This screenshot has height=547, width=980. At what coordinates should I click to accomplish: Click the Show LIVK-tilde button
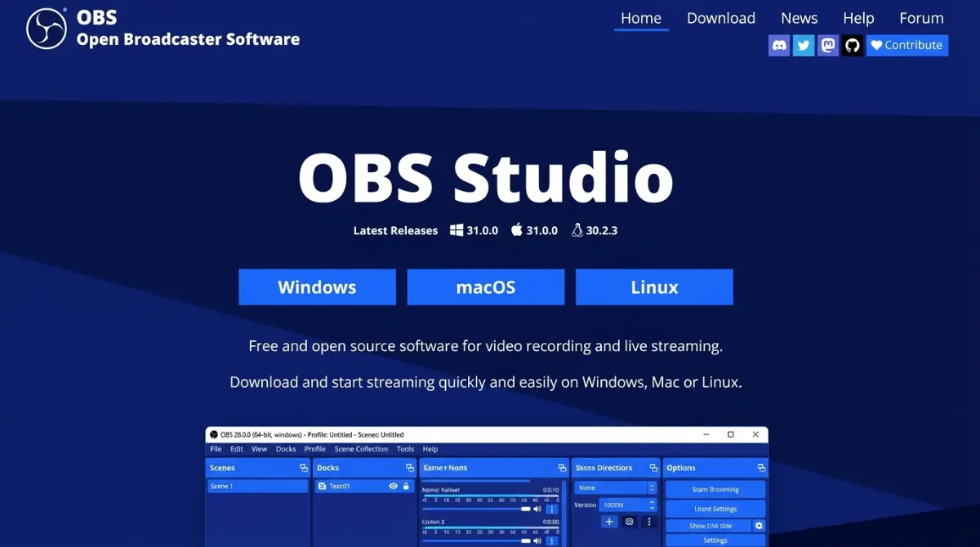click(709, 526)
